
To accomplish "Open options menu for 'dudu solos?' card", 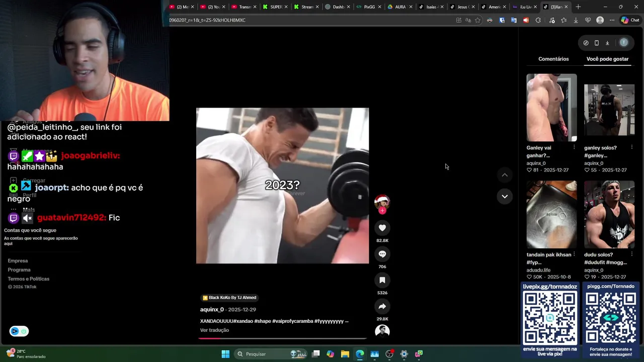I will pos(632,254).
